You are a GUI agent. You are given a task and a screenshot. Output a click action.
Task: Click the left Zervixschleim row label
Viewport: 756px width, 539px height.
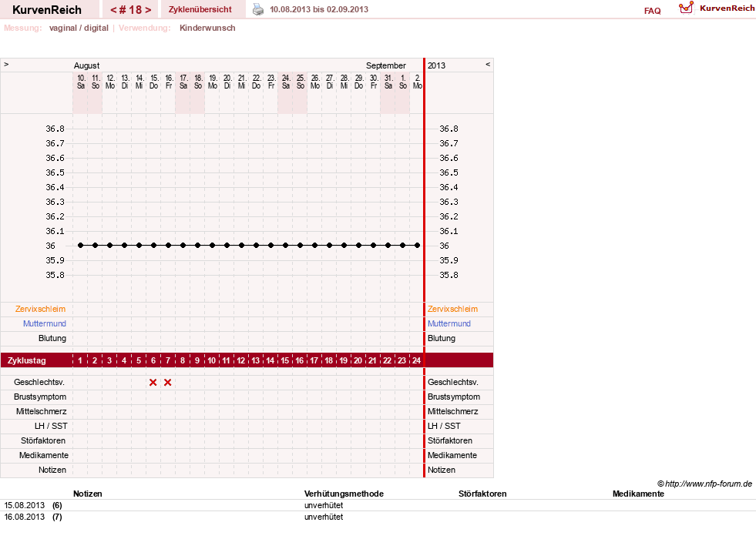point(41,310)
